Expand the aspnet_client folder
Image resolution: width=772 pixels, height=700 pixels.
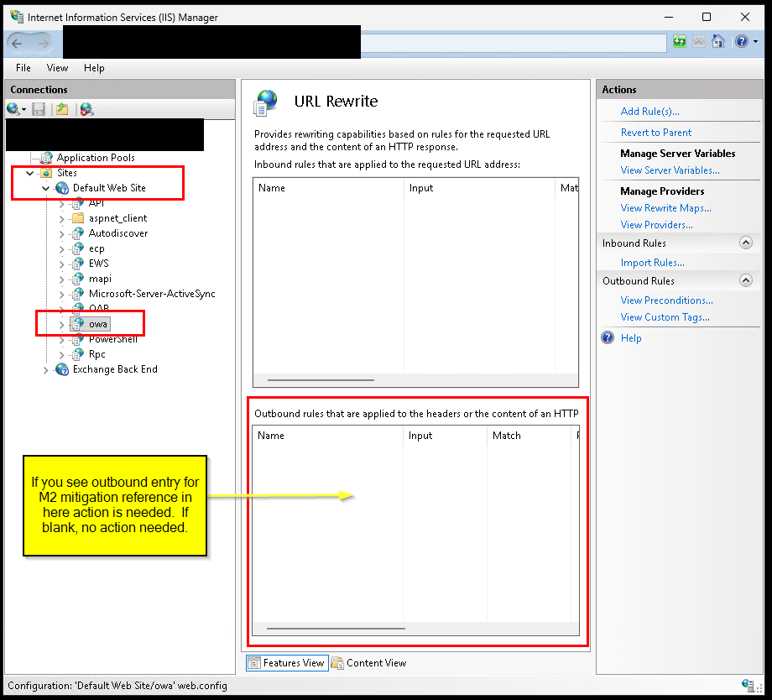click(61, 219)
